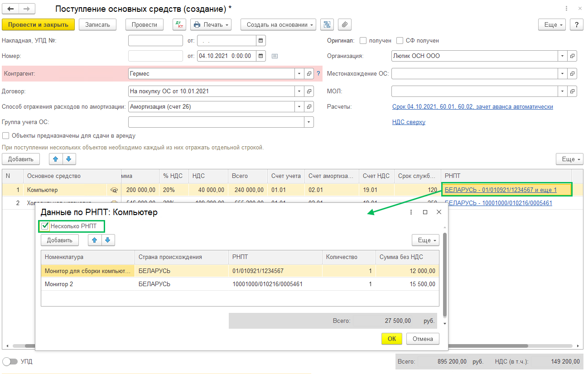Open document structure icon in toolbar
The width and height of the screenshot is (588, 374).
pyautogui.click(x=327, y=24)
